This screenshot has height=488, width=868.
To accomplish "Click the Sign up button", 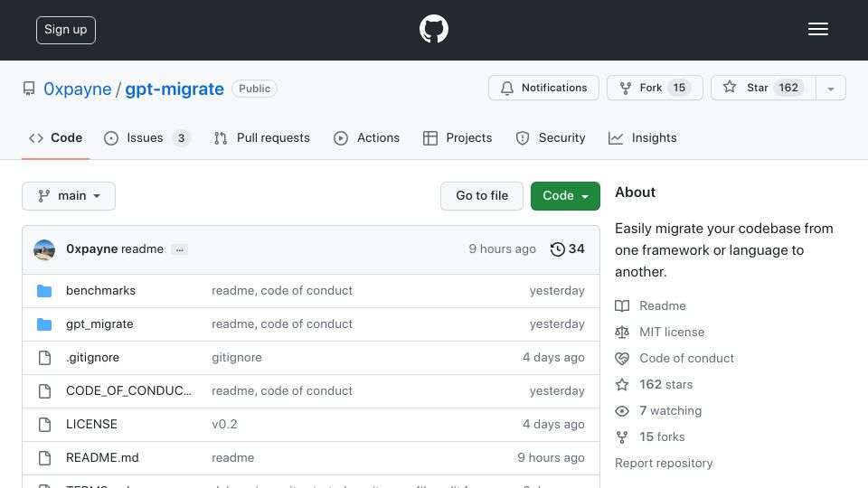I will click(x=66, y=30).
